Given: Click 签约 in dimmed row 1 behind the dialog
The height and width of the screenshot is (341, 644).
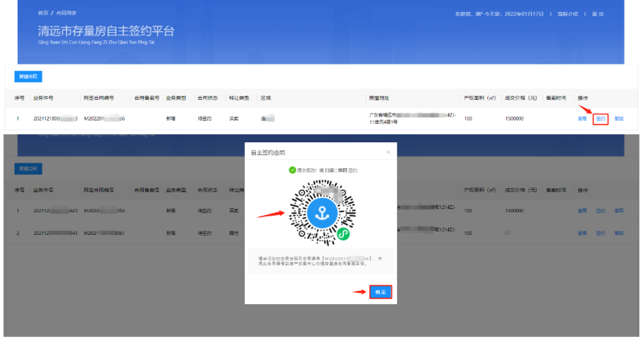Looking at the screenshot, I should pos(601,211).
